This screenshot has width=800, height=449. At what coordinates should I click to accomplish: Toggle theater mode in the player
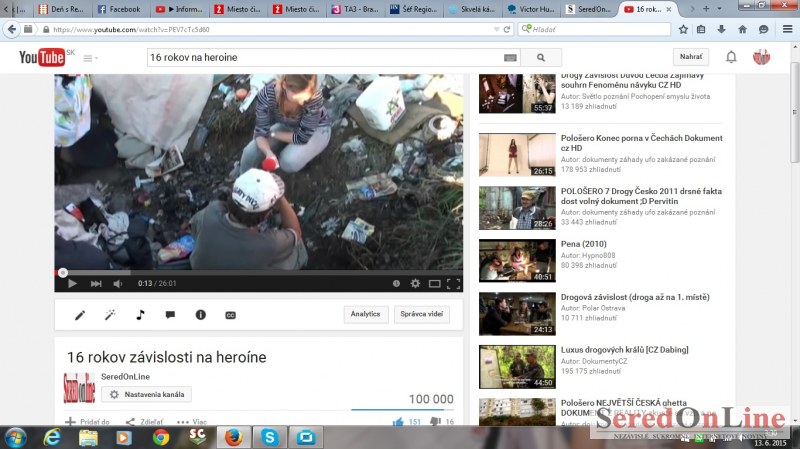tap(434, 284)
